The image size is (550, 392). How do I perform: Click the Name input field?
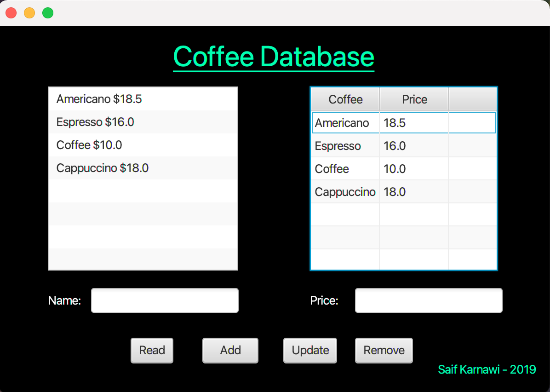tap(164, 300)
